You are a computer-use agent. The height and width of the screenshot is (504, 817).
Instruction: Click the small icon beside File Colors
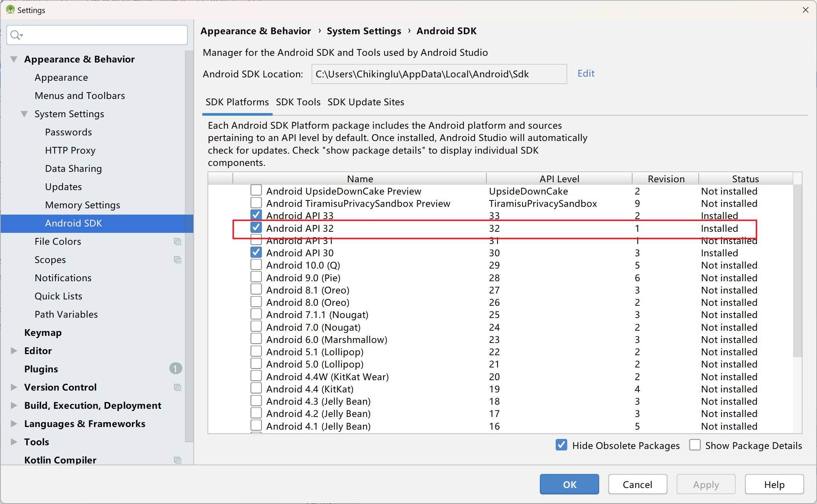click(178, 241)
